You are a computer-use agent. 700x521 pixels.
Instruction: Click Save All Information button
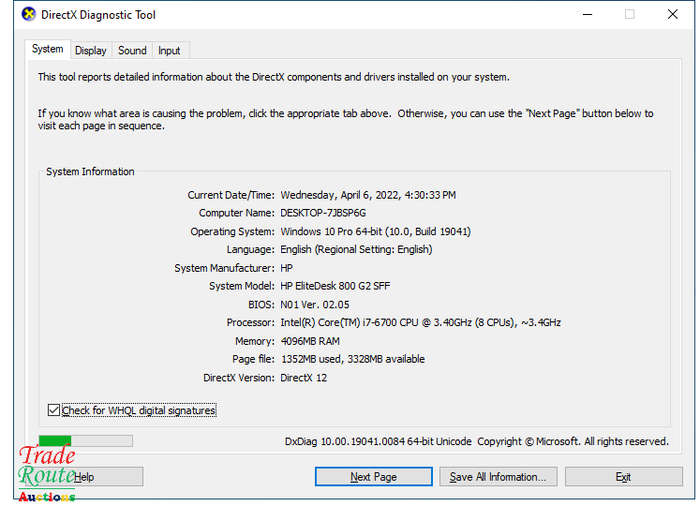pos(498,477)
